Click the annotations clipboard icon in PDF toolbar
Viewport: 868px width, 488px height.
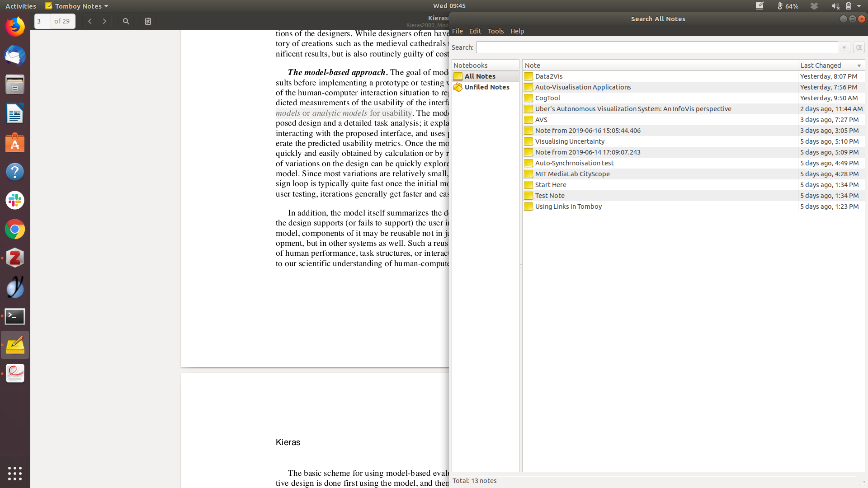148,21
